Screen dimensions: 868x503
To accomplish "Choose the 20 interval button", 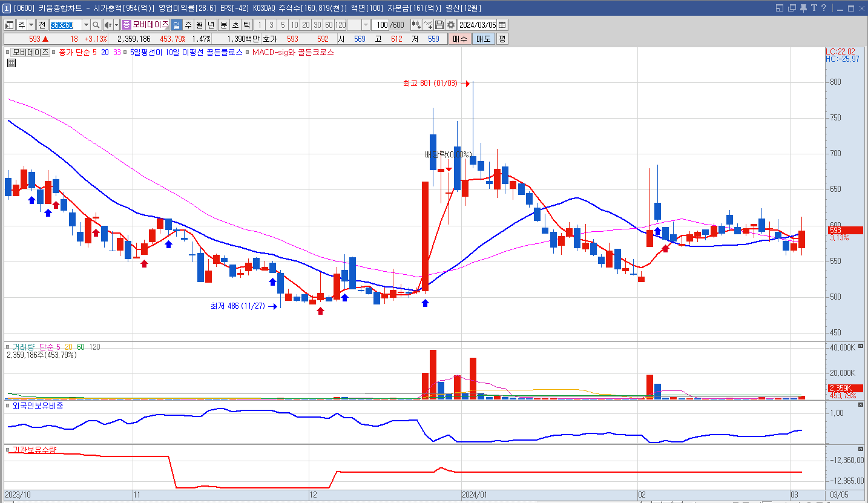I will 306,25.
